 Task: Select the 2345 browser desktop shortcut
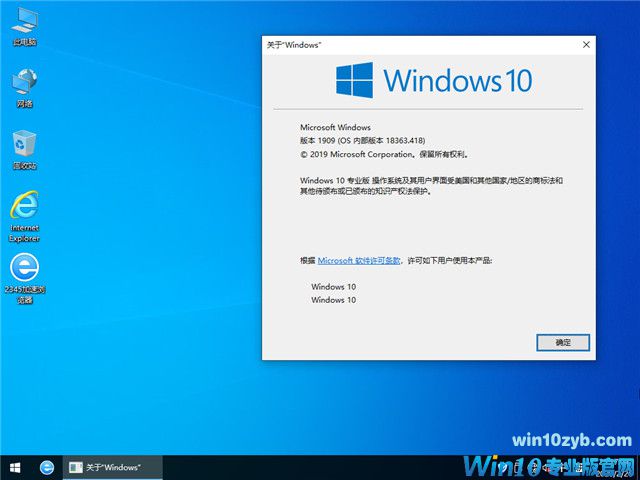[x=24, y=279]
